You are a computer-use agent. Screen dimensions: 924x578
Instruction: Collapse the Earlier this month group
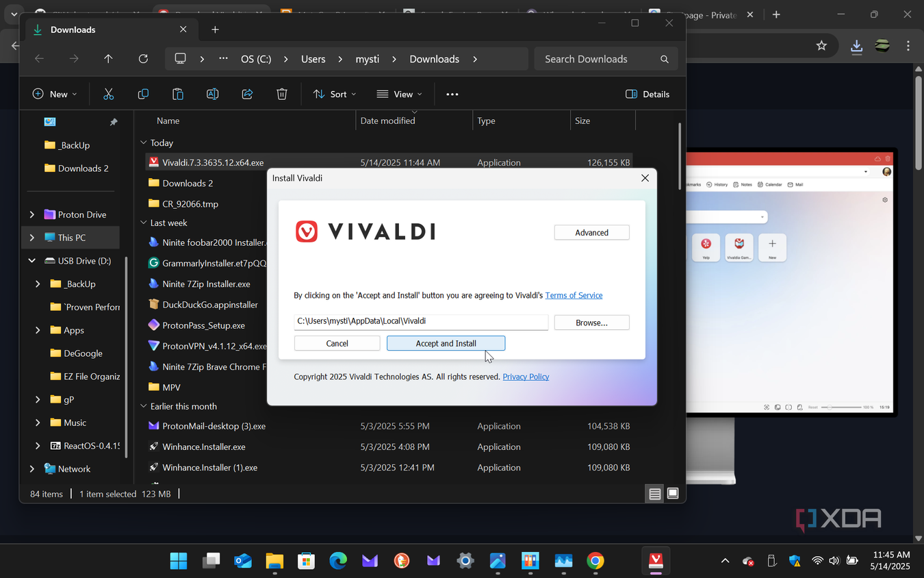[x=143, y=407]
